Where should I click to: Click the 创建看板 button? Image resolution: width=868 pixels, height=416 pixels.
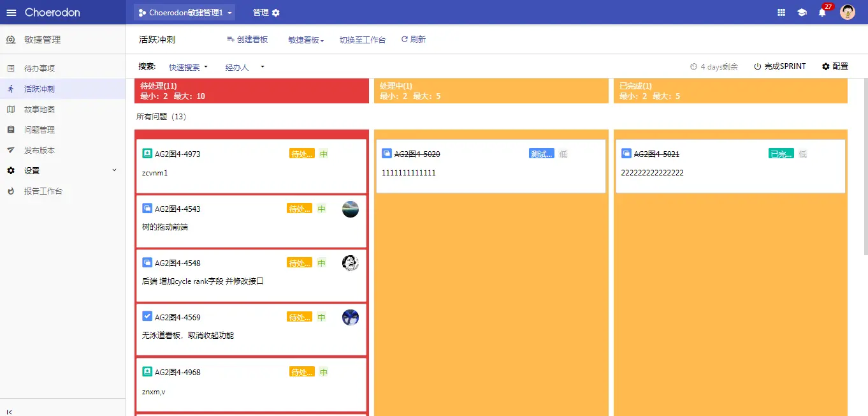click(x=247, y=40)
